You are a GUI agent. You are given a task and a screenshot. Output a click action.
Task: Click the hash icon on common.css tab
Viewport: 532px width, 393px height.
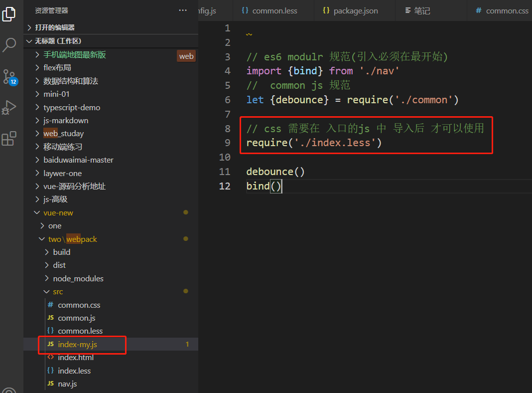(478, 10)
